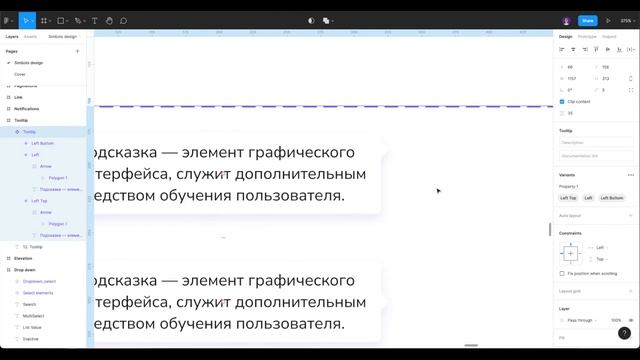
Task: Select the Comment tool
Action: [124, 21]
